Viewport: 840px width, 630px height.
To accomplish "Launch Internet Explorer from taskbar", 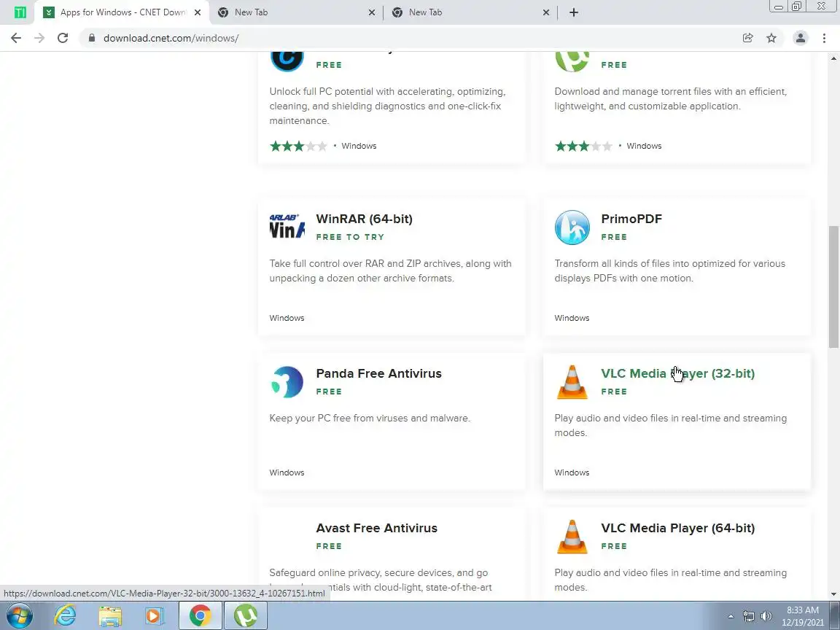I will (x=66, y=616).
